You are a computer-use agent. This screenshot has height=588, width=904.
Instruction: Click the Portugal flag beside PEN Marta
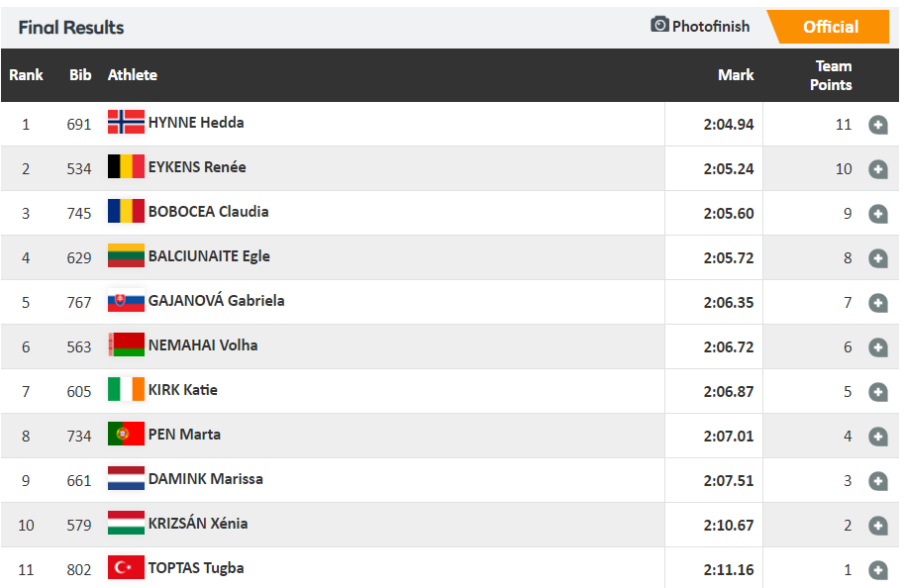click(x=126, y=435)
